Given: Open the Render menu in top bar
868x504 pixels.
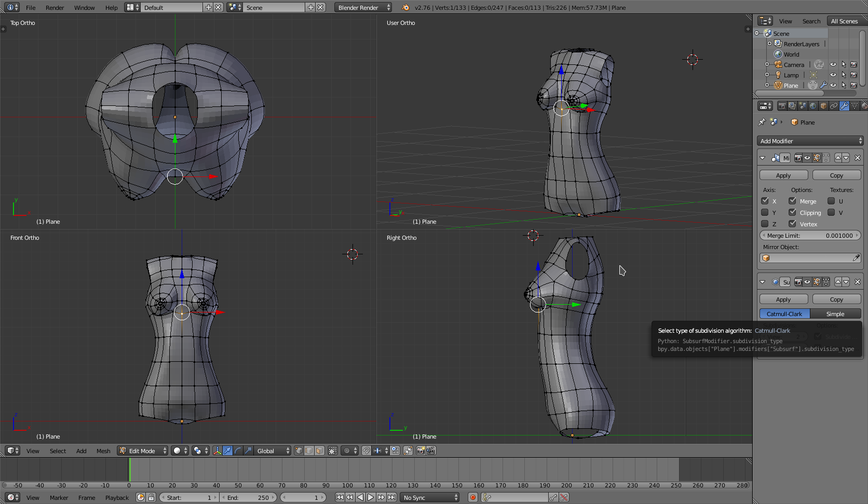Looking at the screenshot, I should click(x=55, y=8).
